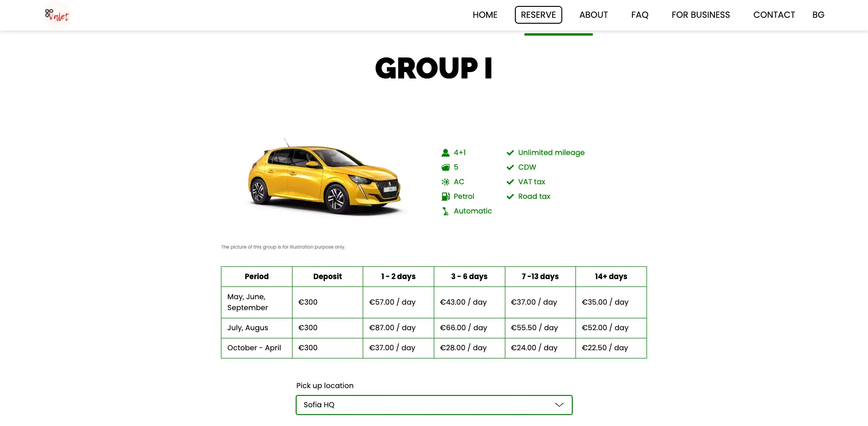Click the passenger seats icon beside 4+1
This screenshot has width=868, height=426.
[x=445, y=153]
